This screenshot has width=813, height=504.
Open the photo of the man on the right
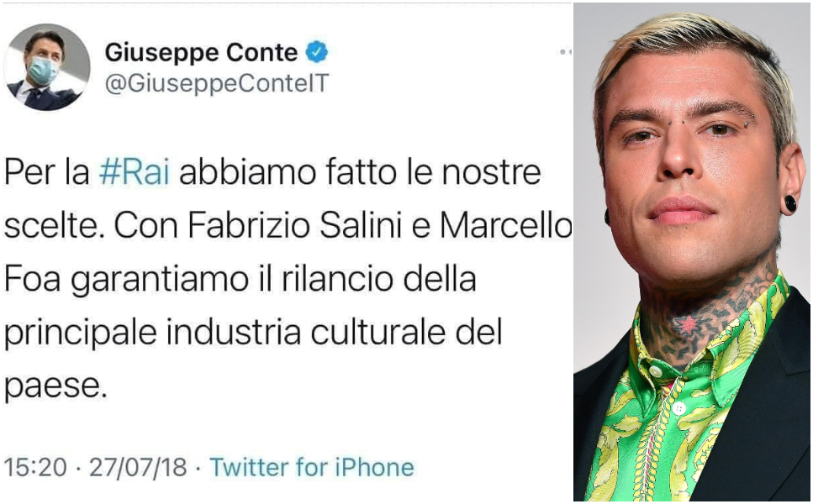pyautogui.click(x=693, y=252)
